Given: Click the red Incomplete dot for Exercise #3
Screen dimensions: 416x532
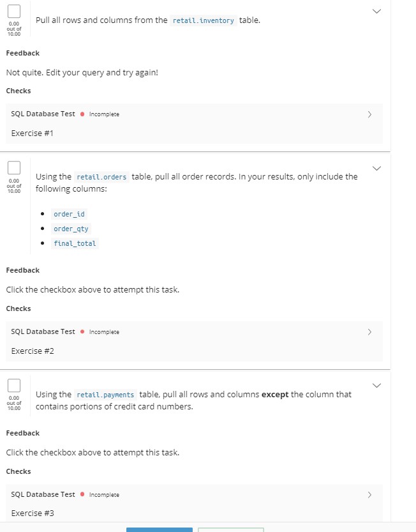Looking at the screenshot, I should point(83,494).
